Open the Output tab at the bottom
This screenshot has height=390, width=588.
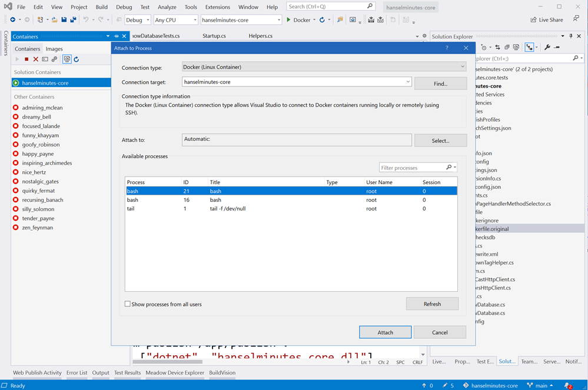pos(101,372)
